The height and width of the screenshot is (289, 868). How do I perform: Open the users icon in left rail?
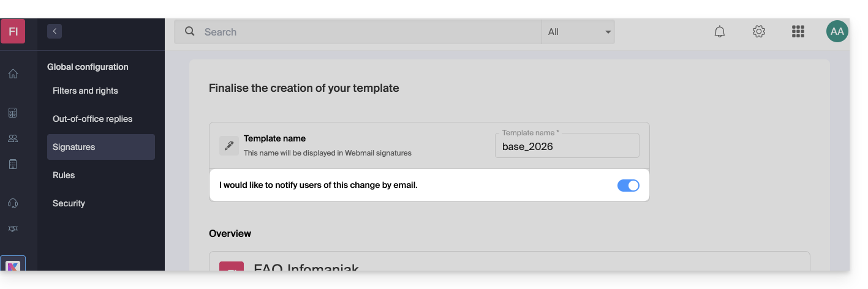(x=13, y=138)
